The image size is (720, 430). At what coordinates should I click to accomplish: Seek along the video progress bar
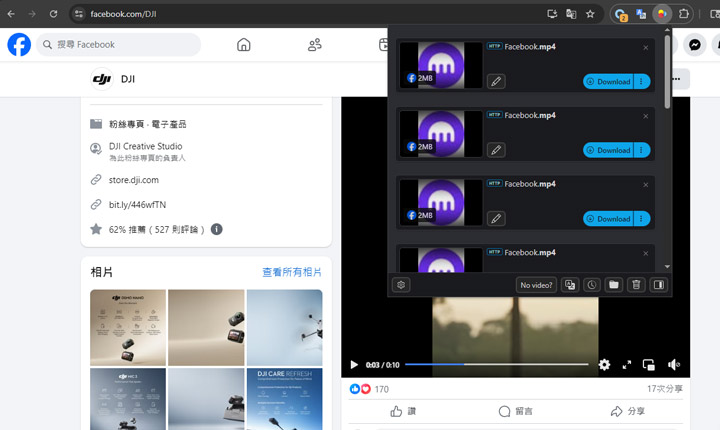496,364
